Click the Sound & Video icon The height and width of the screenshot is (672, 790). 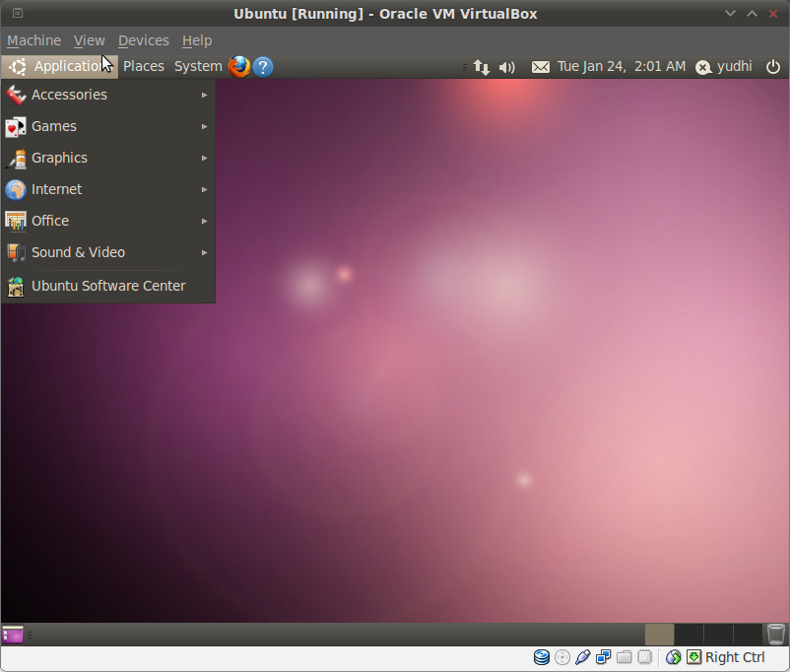pyautogui.click(x=16, y=252)
